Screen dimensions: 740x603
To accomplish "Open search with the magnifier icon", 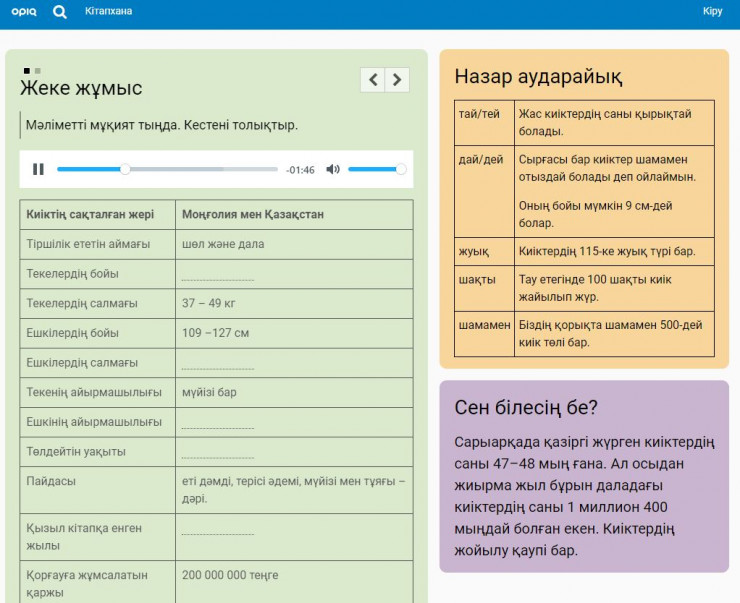I will click(60, 12).
